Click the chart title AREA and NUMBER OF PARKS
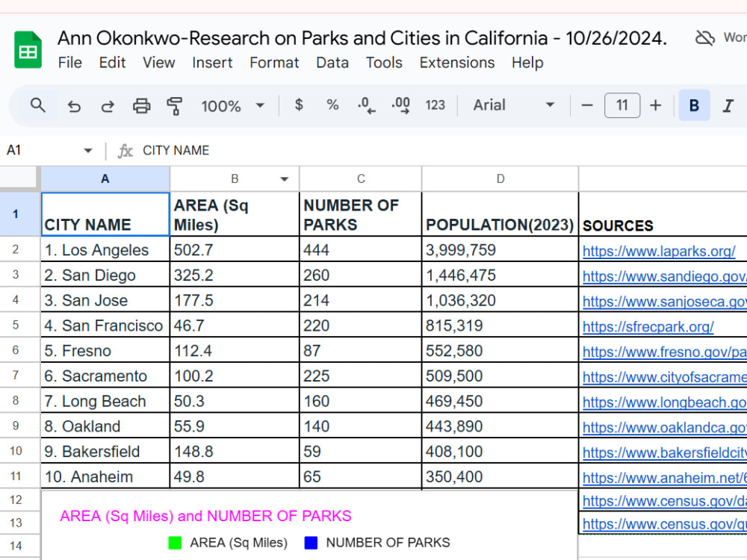 (x=205, y=516)
